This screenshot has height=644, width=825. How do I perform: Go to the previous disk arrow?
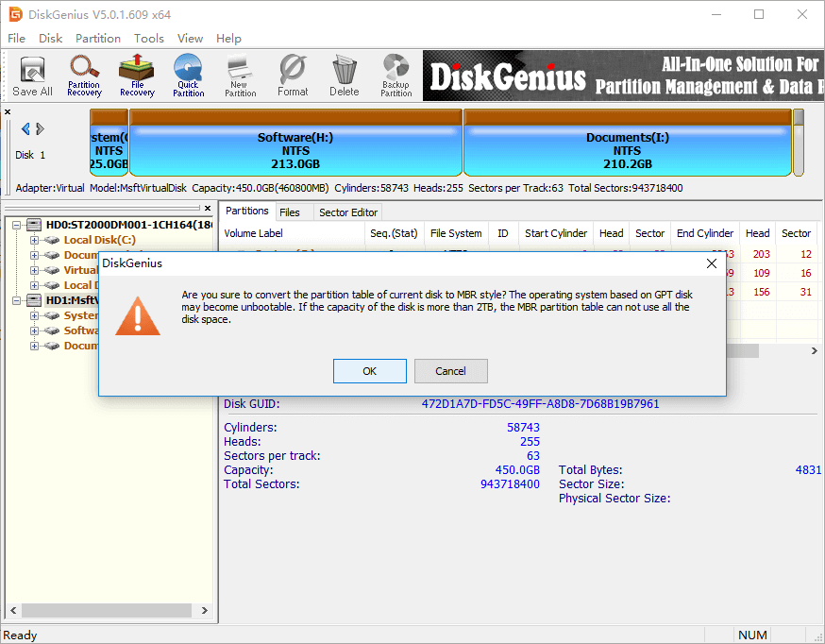(25, 129)
